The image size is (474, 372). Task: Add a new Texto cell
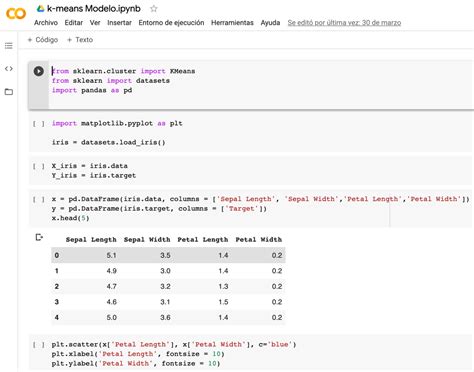pyautogui.click(x=80, y=40)
